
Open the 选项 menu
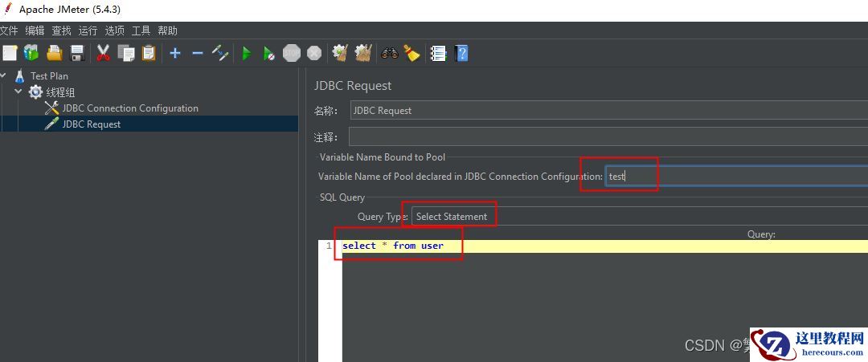115,31
